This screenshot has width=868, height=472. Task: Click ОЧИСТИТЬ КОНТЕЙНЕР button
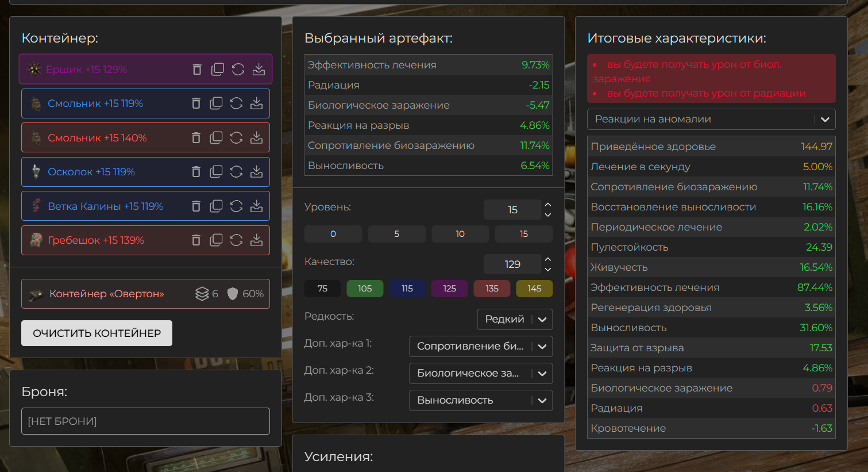97,333
